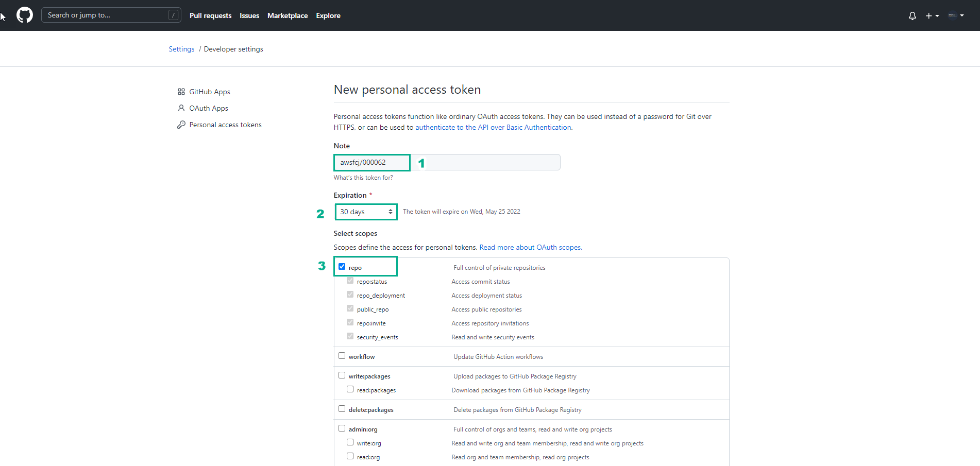Click the Note input field
Image resolution: width=980 pixels, height=466 pixels.
(447, 162)
